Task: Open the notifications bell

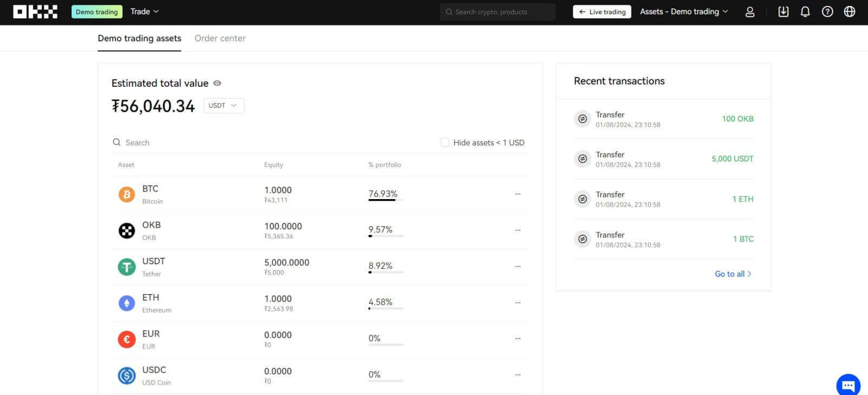Action: coord(805,12)
